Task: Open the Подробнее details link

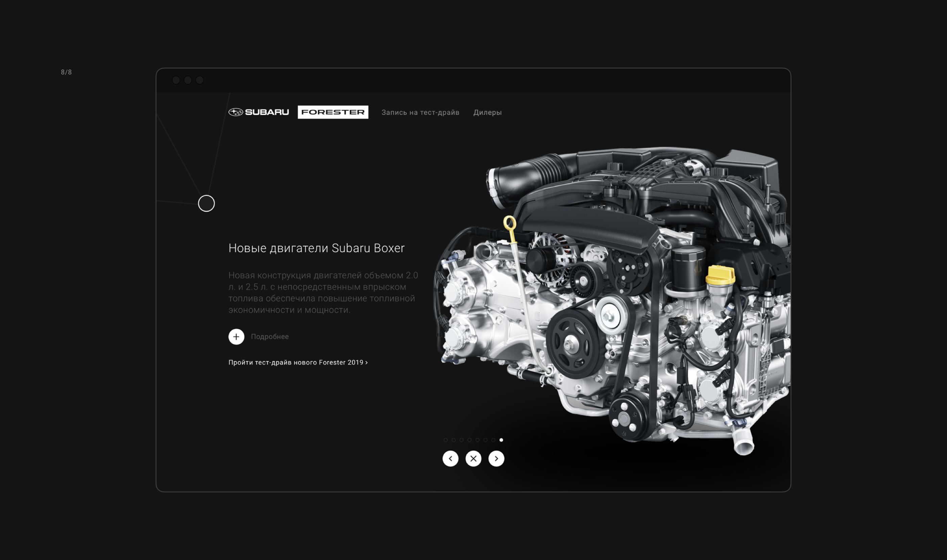Action: [x=270, y=336]
